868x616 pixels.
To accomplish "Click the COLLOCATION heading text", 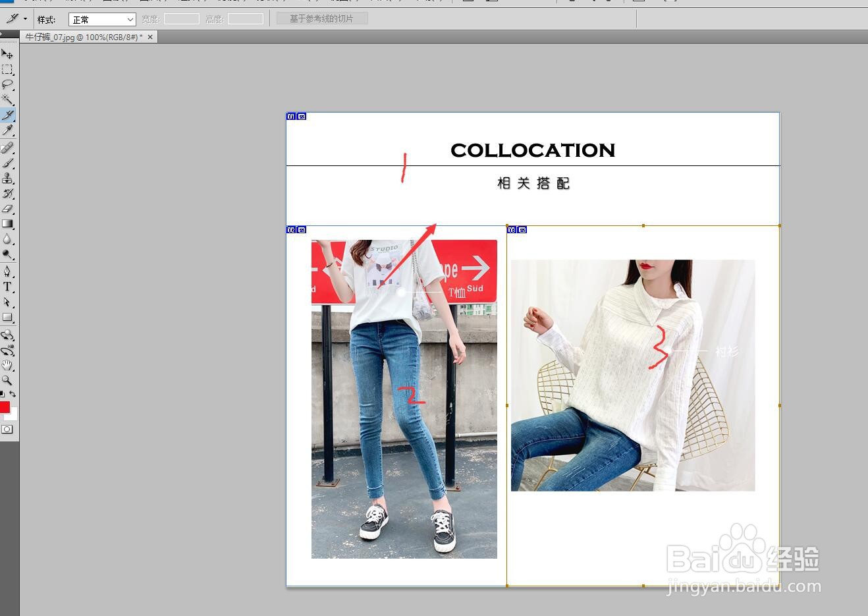I will coord(533,150).
